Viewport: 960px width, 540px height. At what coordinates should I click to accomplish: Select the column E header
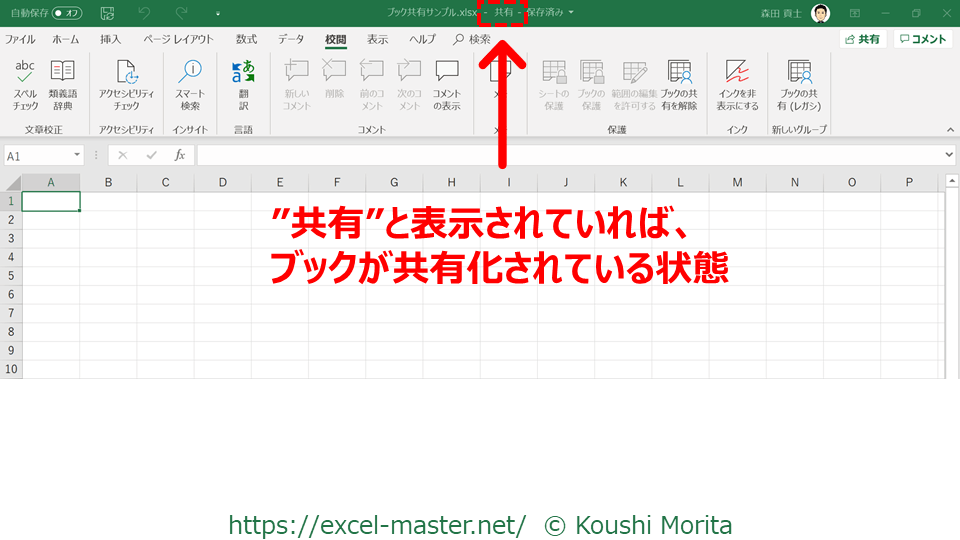point(279,182)
